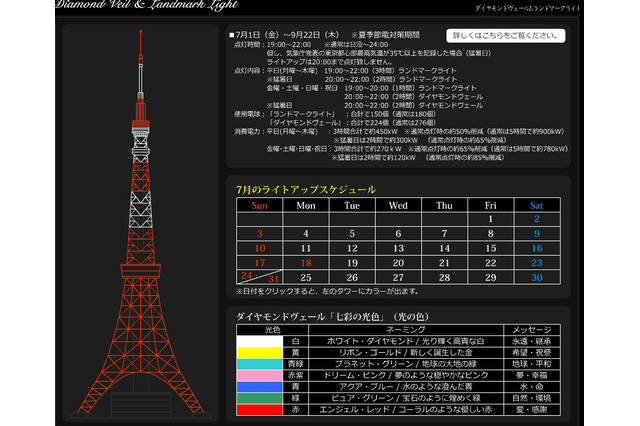Click date 3 in the Sunday column
Image resolution: width=640 pixels, height=426 pixels.
click(x=260, y=234)
